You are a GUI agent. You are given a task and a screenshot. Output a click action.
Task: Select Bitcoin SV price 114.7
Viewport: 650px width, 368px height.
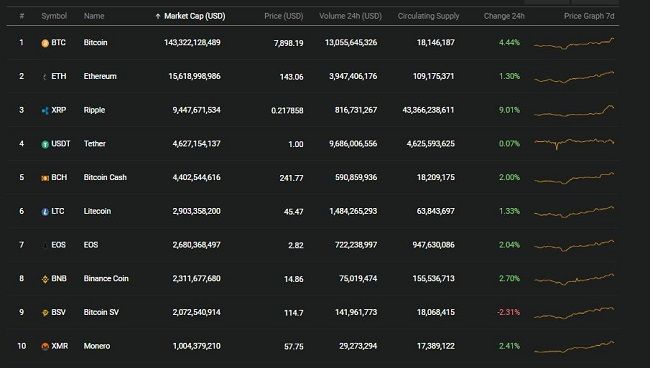click(x=293, y=313)
